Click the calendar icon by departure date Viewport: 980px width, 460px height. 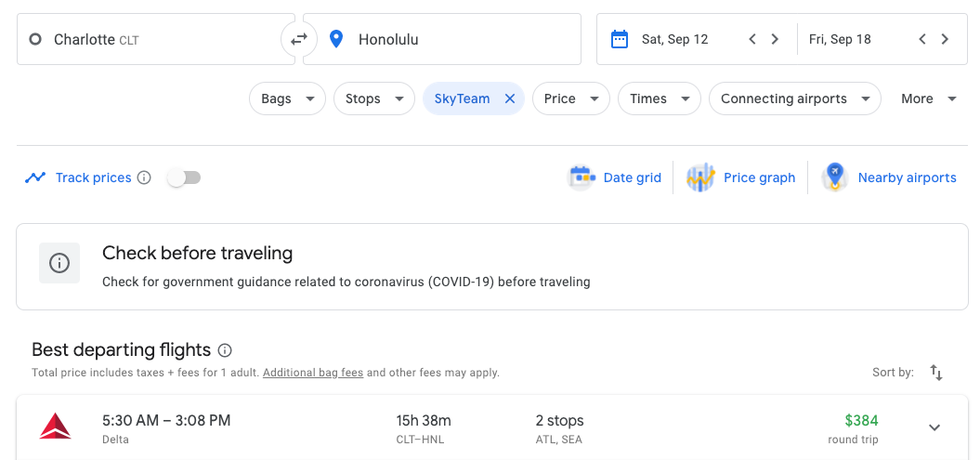pyautogui.click(x=619, y=39)
